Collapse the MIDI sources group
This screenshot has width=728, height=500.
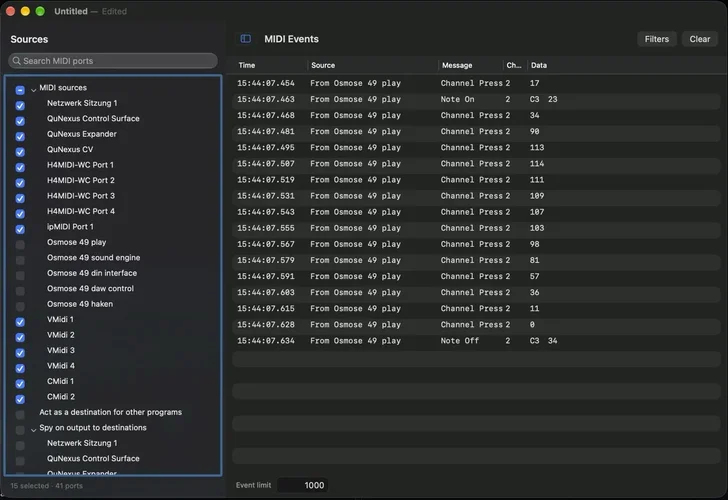point(33,90)
